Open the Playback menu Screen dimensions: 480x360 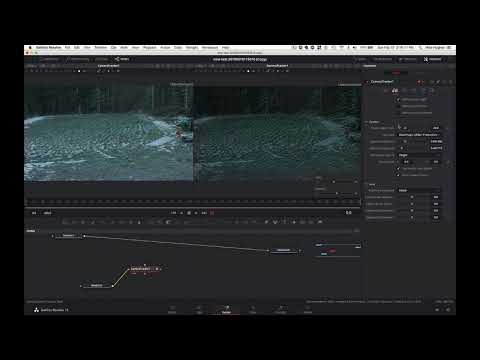(x=150, y=48)
